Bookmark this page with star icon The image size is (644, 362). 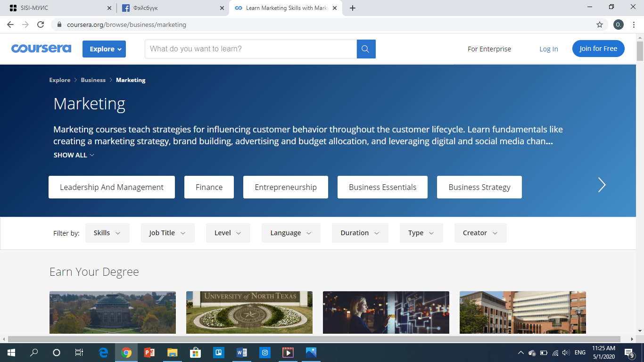coord(600,25)
